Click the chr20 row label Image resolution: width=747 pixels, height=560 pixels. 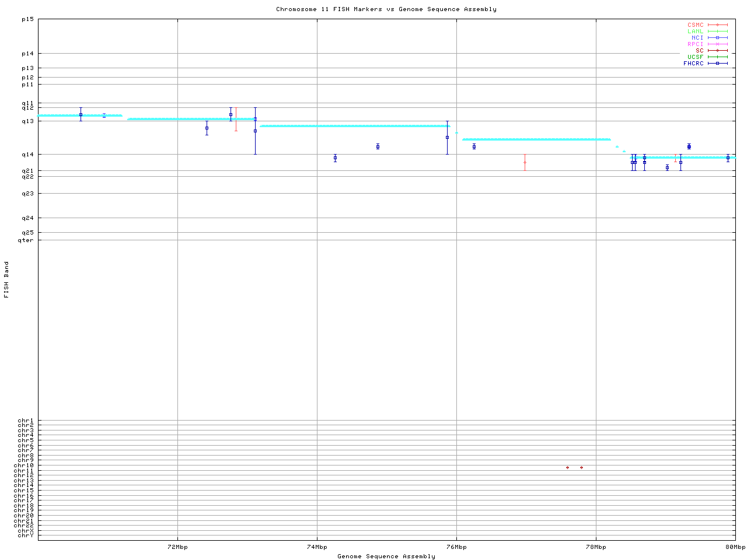coord(24,516)
